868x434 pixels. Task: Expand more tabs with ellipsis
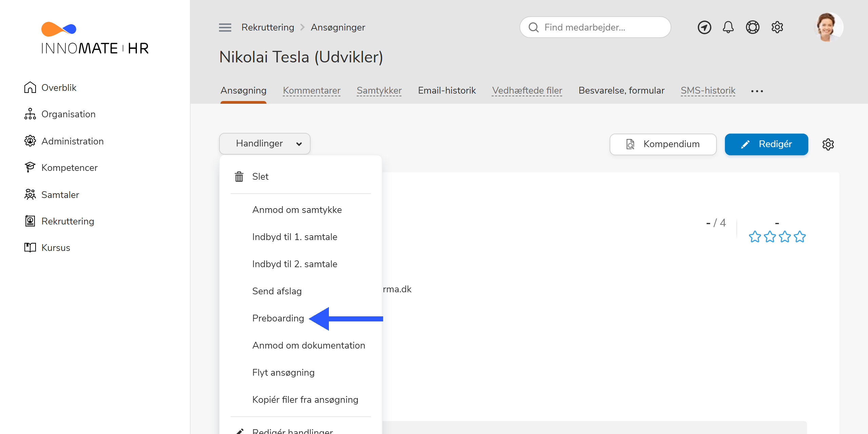[757, 91]
